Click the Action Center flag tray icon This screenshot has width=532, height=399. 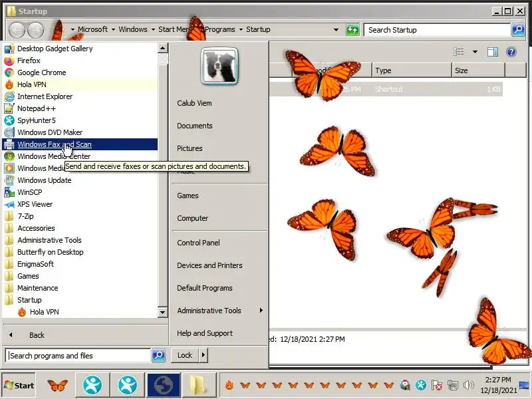pos(437,385)
